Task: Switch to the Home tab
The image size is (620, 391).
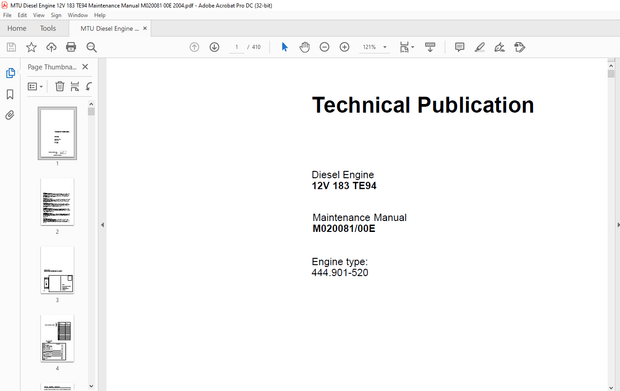Action: [17, 28]
